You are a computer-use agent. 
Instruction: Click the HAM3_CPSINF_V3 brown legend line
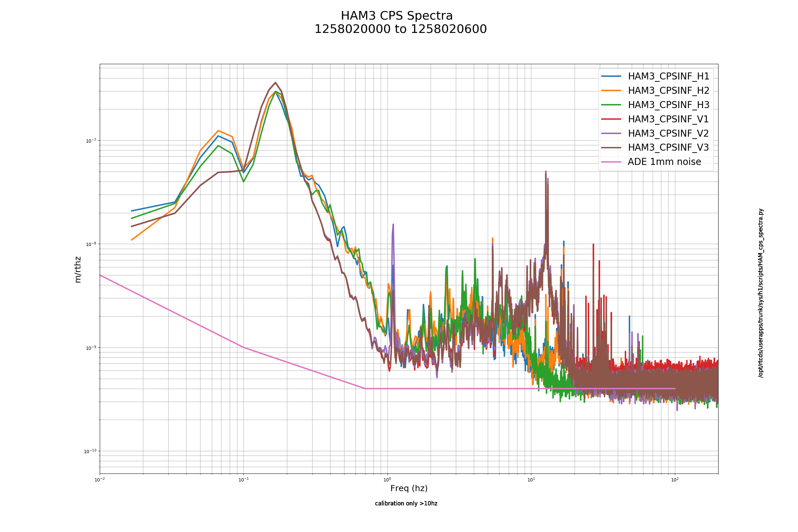click(611, 148)
